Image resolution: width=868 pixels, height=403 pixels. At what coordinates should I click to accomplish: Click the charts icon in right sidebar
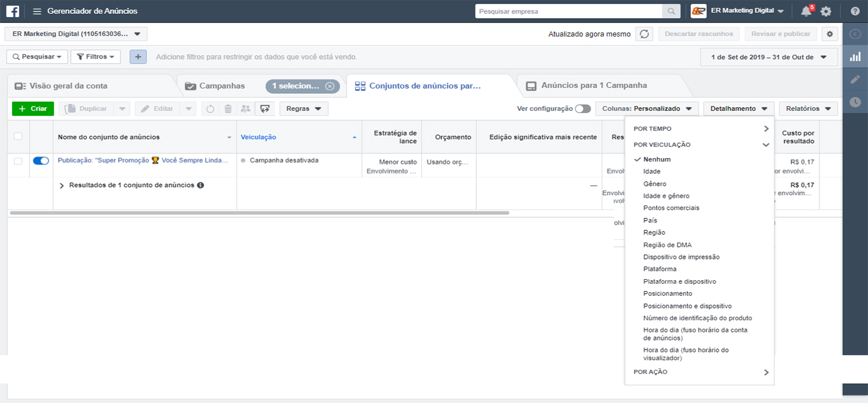click(x=855, y=57)
